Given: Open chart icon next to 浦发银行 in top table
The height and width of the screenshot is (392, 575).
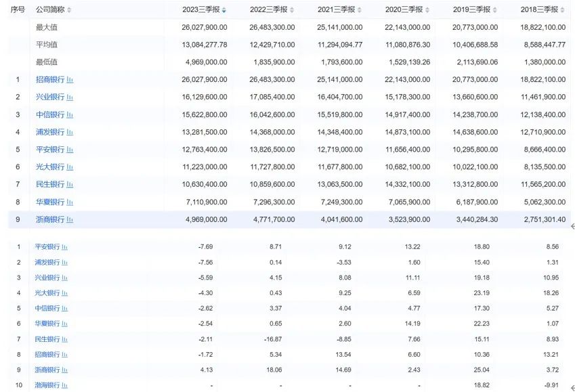Looking at the screenshot, I should pyautogui.click(x=70, y=132).
